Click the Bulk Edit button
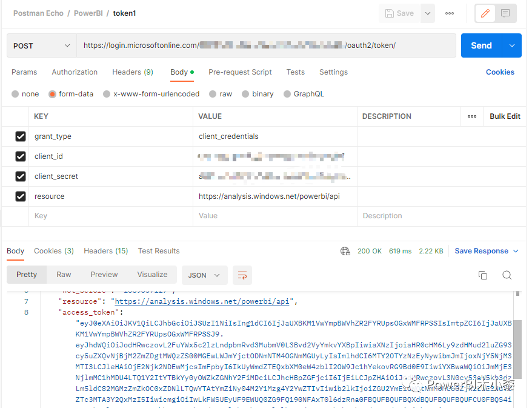This screenshot has width=532, height=408. (505, 116)
